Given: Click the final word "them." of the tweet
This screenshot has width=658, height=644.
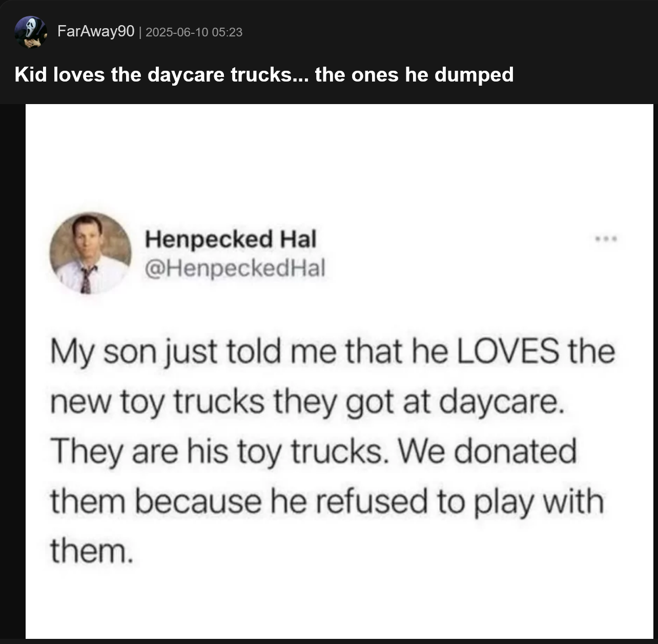Looking at the screenshot, I should tap(92, 551).
